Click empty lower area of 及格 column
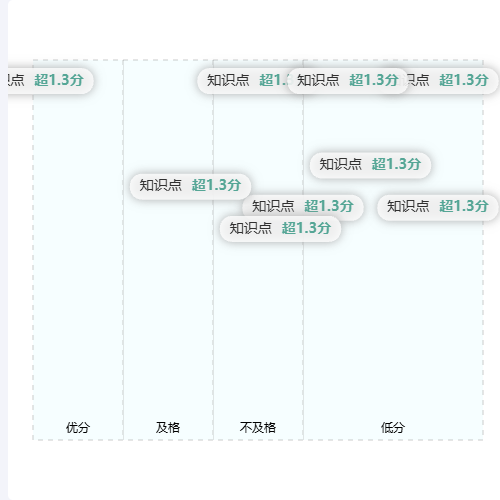500x500 pixels. coord(168,317)
